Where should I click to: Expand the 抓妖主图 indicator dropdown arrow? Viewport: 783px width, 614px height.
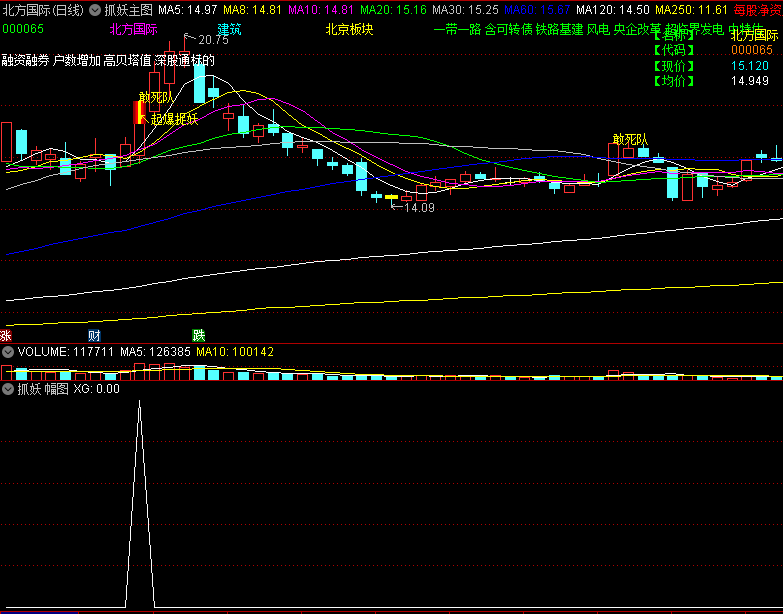pyautogui.click(x=95, y=9)
